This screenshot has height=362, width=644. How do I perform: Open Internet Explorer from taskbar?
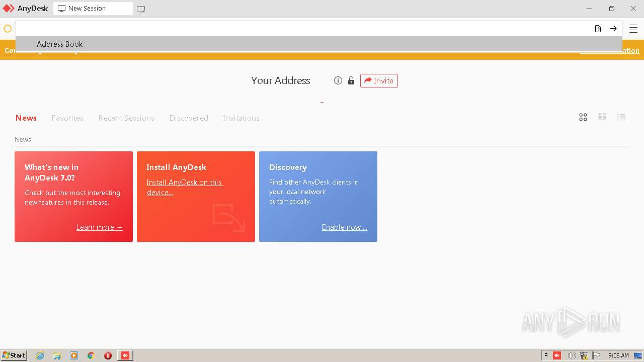[x=40, y=355]
